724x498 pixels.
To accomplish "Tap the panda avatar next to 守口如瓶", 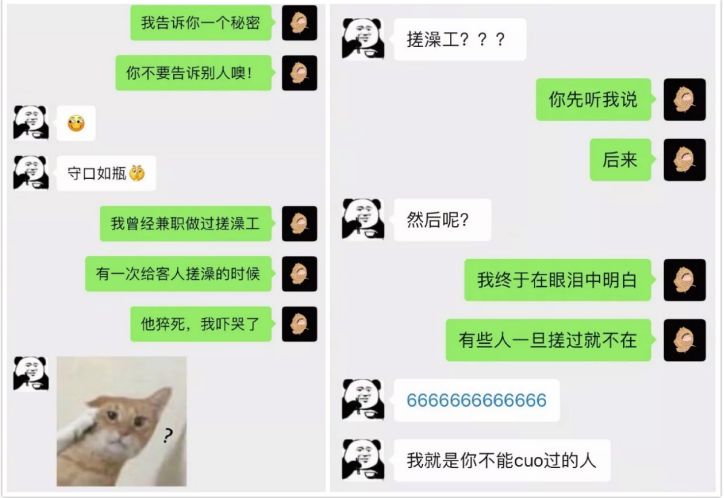I will [x=31, y=173].
